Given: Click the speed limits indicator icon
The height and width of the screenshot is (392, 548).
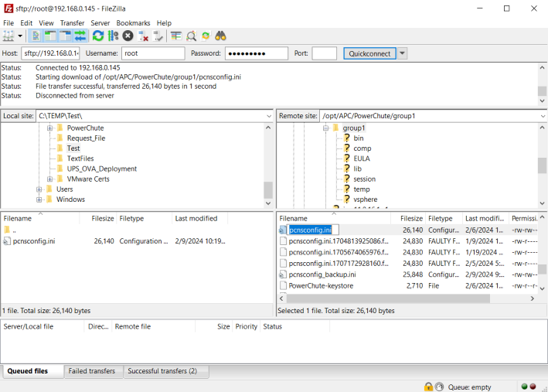Looking at the screenshot, I should (439, 387).
